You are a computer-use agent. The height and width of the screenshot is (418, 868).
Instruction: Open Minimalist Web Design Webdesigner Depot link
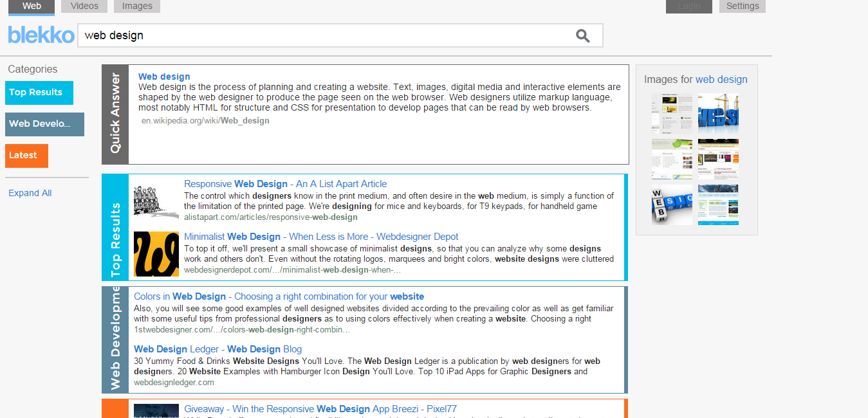(321, 237)
